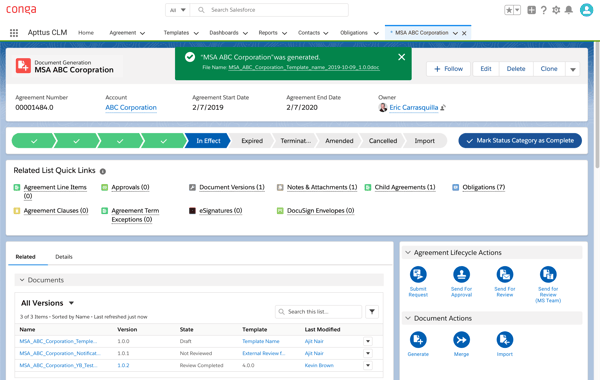Collapse the Documents section
600x380 pixels.
[x=22, y=280]
